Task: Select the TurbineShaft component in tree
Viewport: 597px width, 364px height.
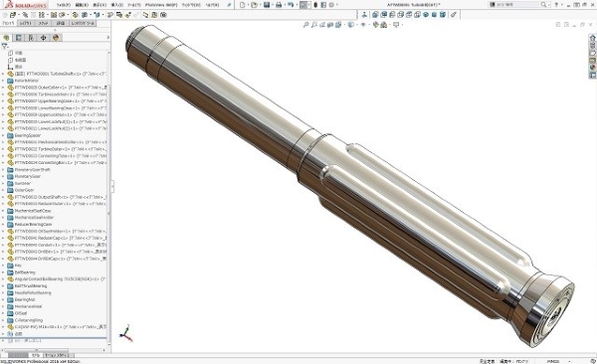Action: 61,74
